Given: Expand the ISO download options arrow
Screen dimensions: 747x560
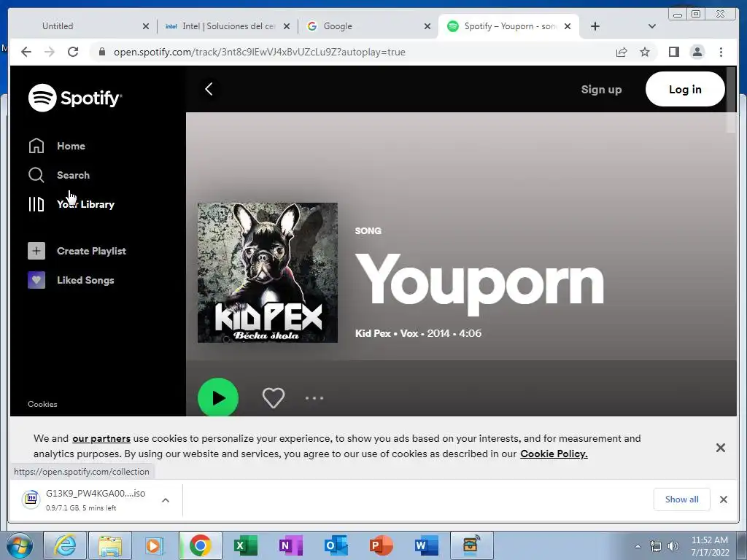Looking at the screenshot, I should pyautogui.click(x=166, y=500).
